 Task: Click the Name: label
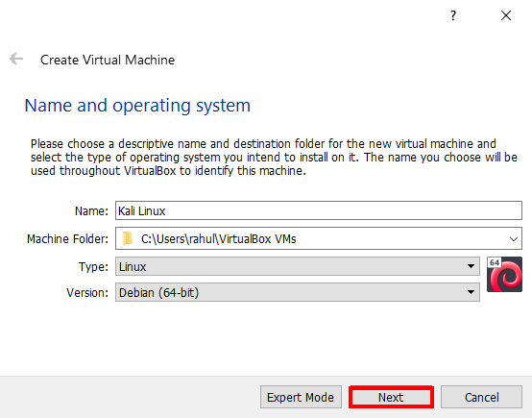(91, 211)
